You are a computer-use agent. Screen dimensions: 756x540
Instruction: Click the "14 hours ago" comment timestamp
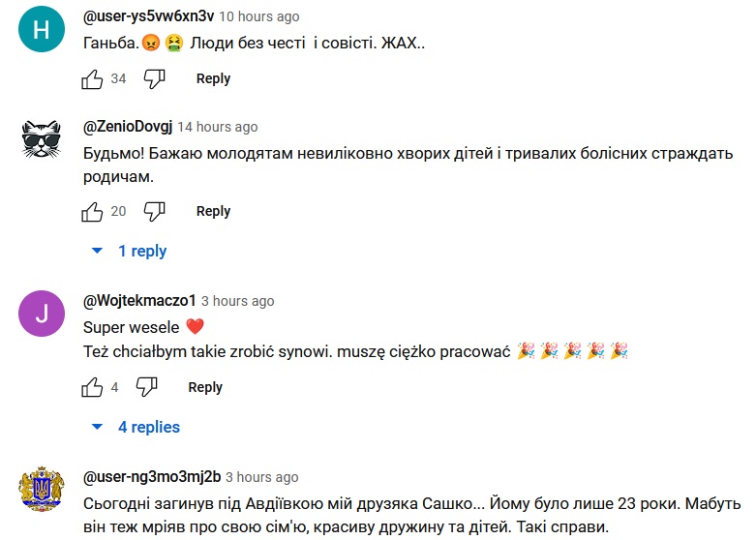(218, 127)
